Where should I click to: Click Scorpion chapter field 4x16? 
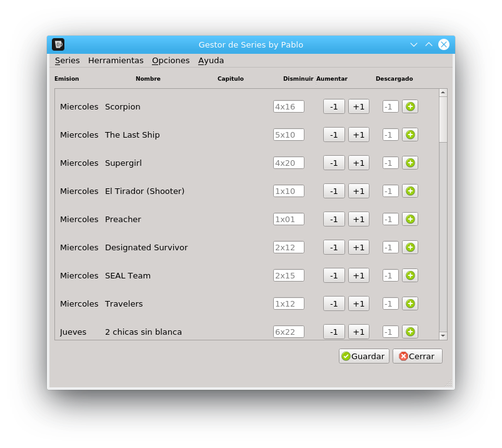(x=289, y=107)
